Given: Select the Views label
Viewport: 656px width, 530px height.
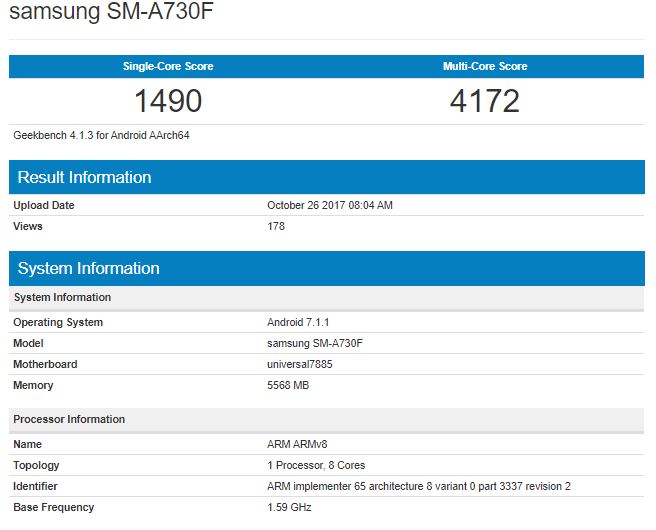Looking at the screenshot, I should (28, 226).
